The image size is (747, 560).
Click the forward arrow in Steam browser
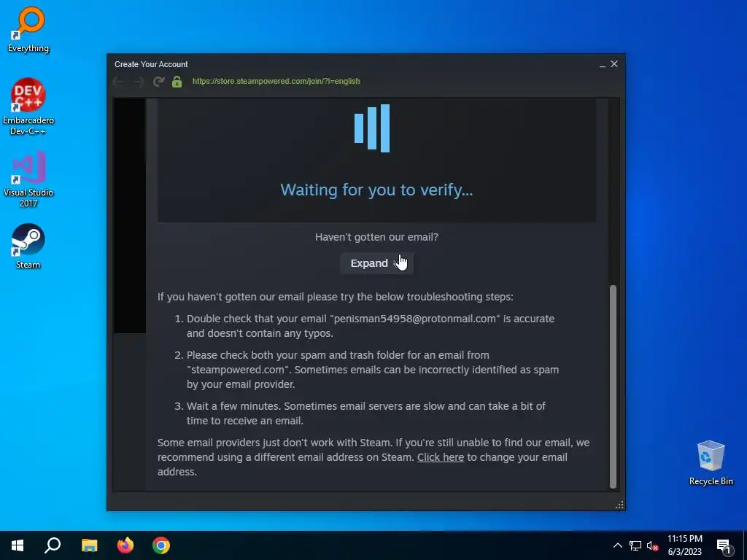point(139,82)
